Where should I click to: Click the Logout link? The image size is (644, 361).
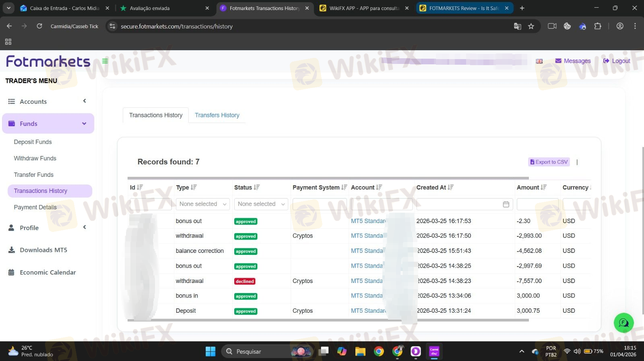coord(617,61)
